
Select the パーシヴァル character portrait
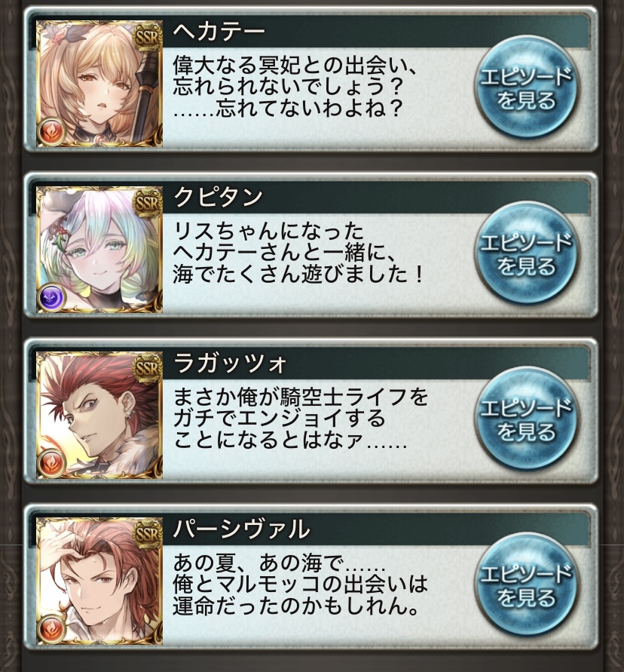click(99, 580)
